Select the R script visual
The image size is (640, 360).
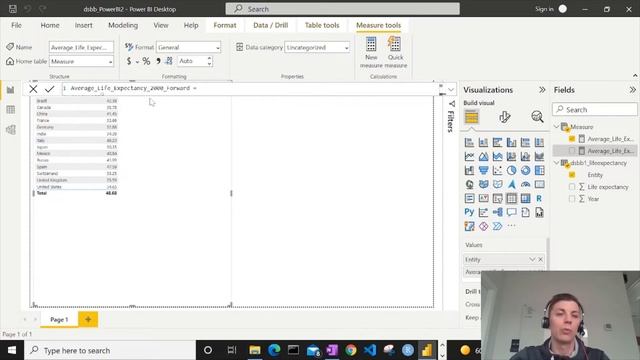(539, 198)
